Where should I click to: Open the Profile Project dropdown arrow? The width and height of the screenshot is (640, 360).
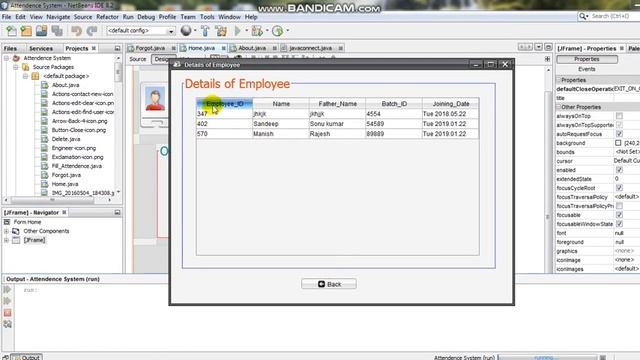[288, 31]
